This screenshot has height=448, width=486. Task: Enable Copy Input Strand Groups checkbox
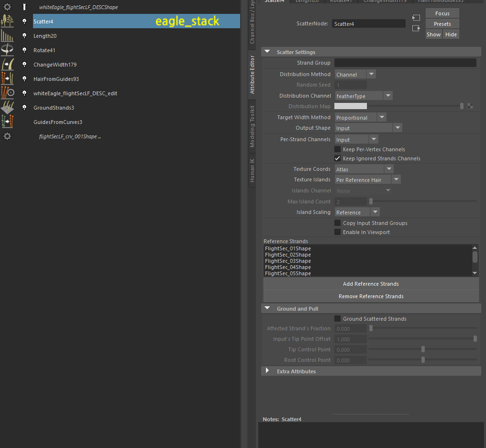click(x=338, y=223)
